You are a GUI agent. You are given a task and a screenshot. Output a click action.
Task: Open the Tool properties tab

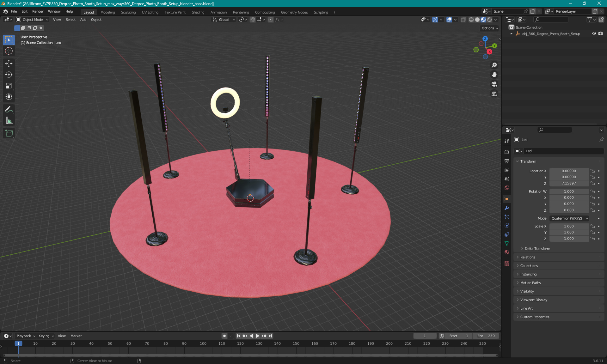point(507,141)
